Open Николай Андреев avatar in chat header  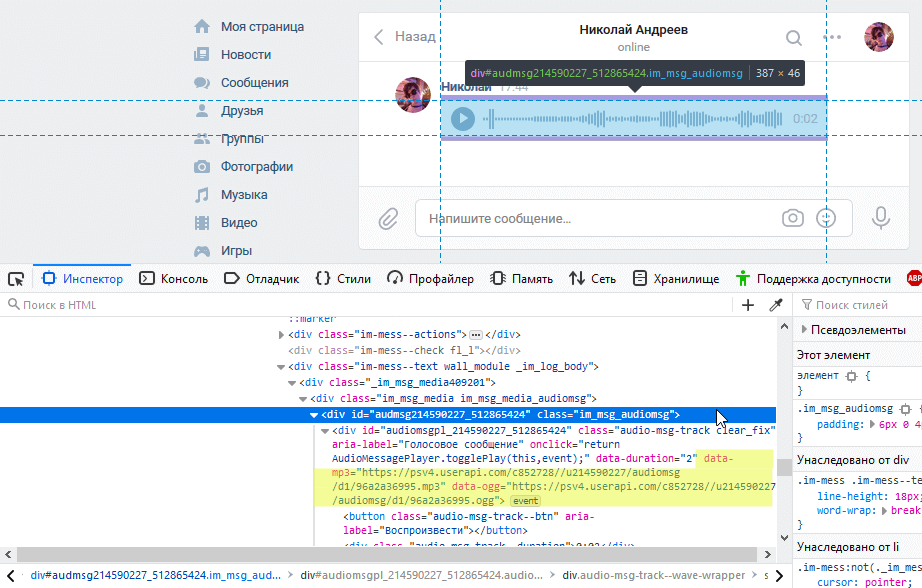[x=878, y=36]
